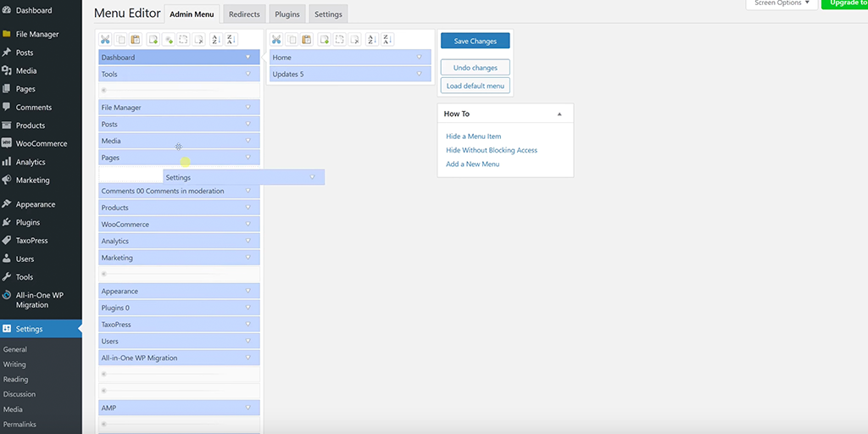Click the Posts pin icon in sidebar
This screenshot has width=868, height=434.
tap(7, 53)
